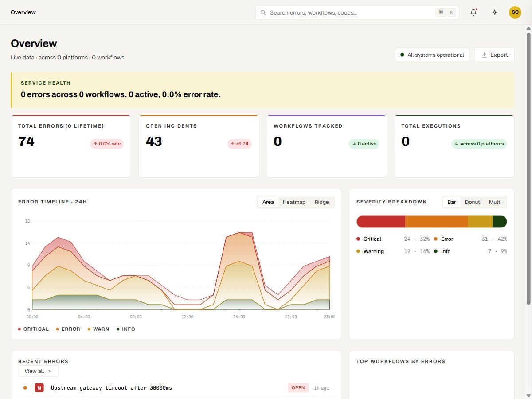This screenshot has width=532, height=399.
Task: Open the notifications bell icon
Action: coord(473,12)
